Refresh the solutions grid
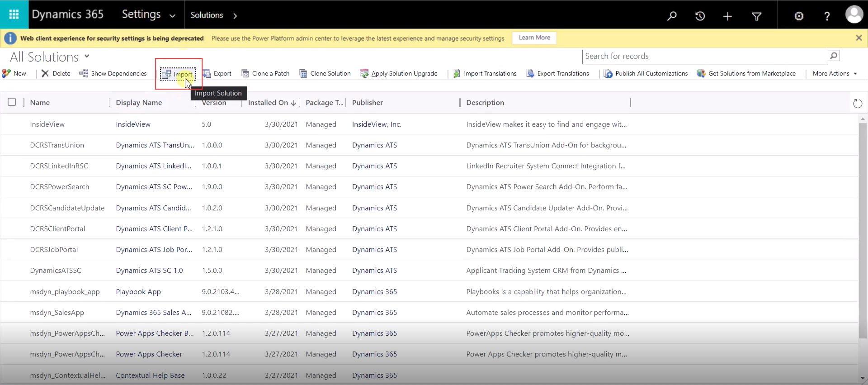 coord(857,104)
